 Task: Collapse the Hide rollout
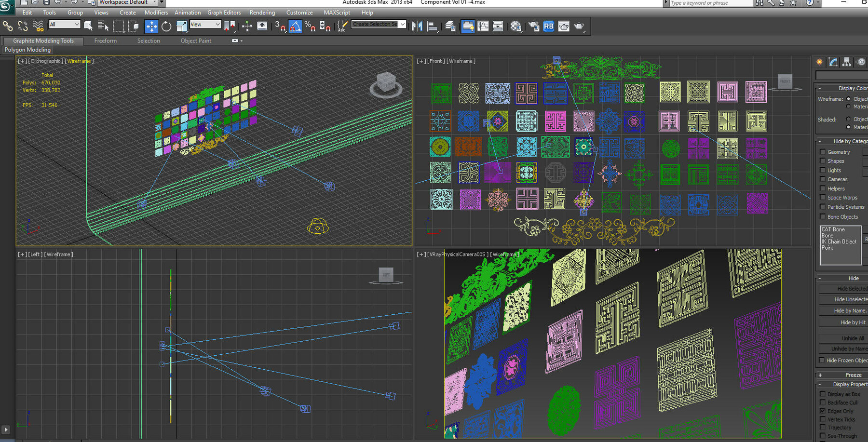pyautogui.click(x=843, y=278)
